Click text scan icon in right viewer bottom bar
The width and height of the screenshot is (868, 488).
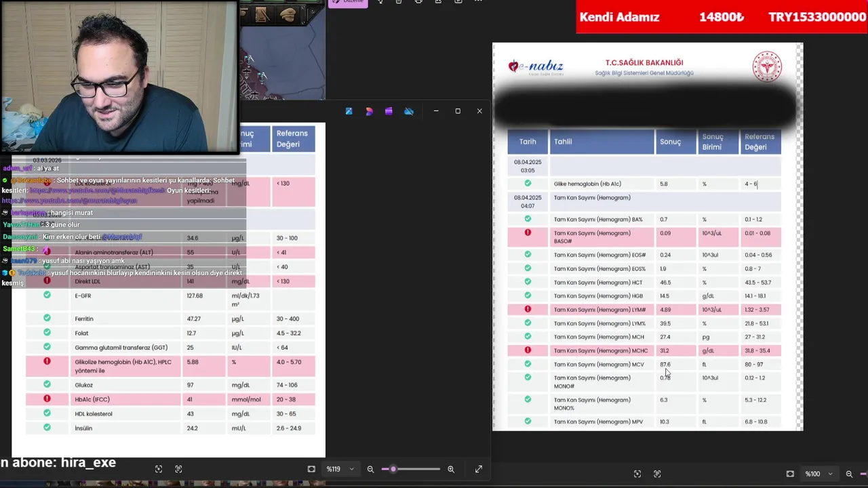tap(657, 474)
